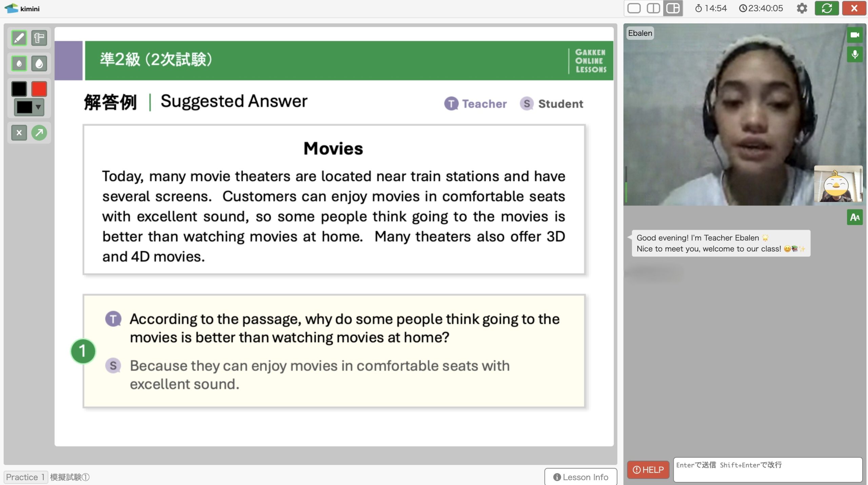Click the 模擬試験① label
The image size is (868, 485).
click(x=70, y=477)
